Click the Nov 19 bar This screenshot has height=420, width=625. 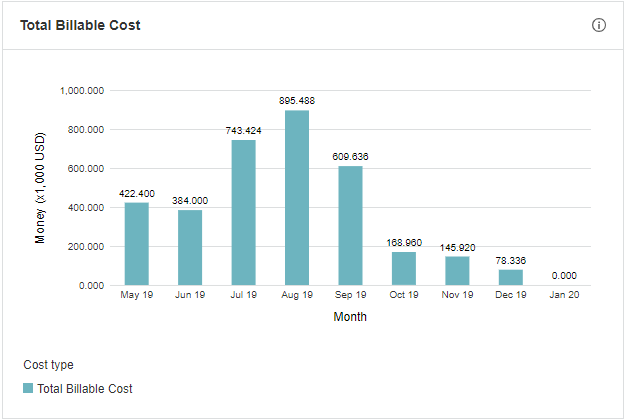click(x=457, y=271)
